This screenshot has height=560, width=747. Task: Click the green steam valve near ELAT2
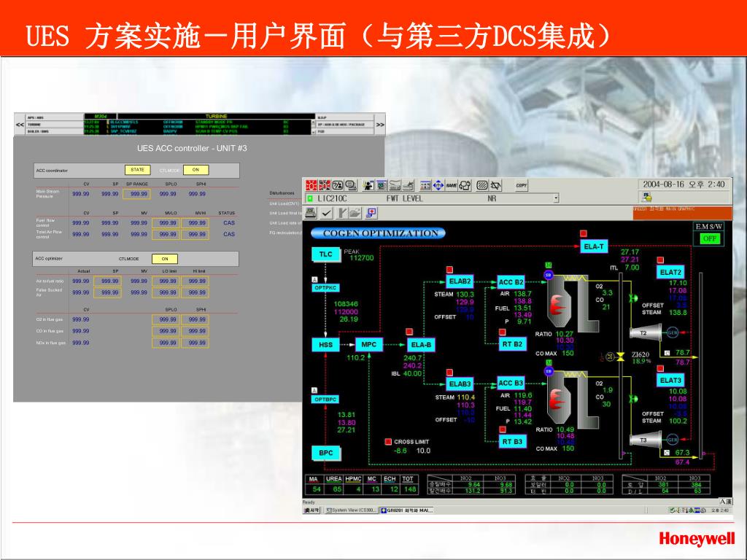pos(632,298)
